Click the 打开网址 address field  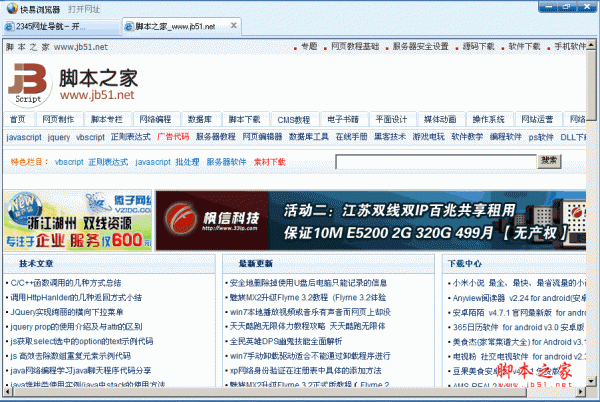(84, 9)
